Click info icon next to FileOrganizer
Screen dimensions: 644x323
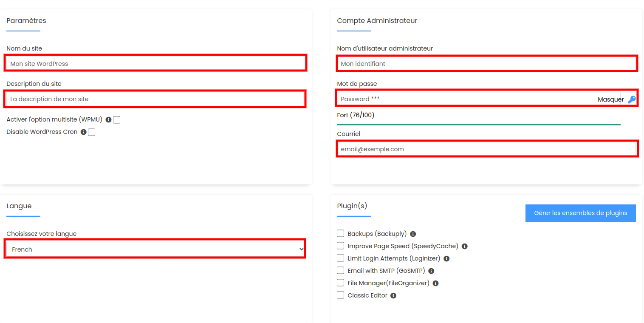[435, 283]
